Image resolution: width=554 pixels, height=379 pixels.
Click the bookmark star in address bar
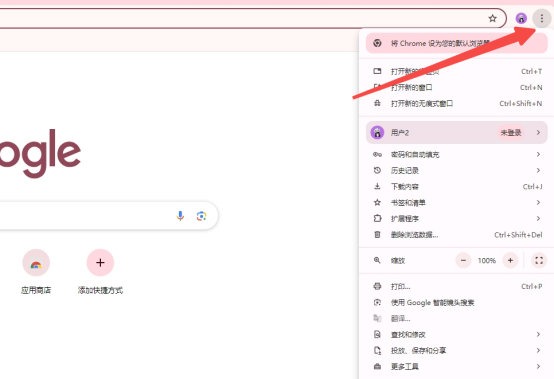pyautogui.click(x=492, y=18)
